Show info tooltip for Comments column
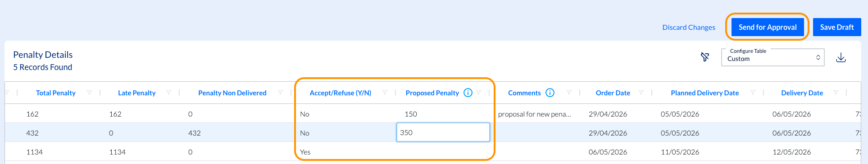The width and height of the screenshot is (868, 164). (550, 93)
